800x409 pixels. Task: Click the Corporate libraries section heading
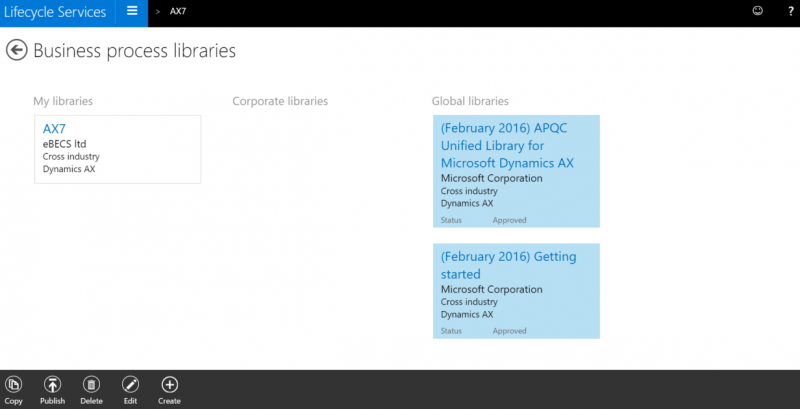[x=280, y=101]
